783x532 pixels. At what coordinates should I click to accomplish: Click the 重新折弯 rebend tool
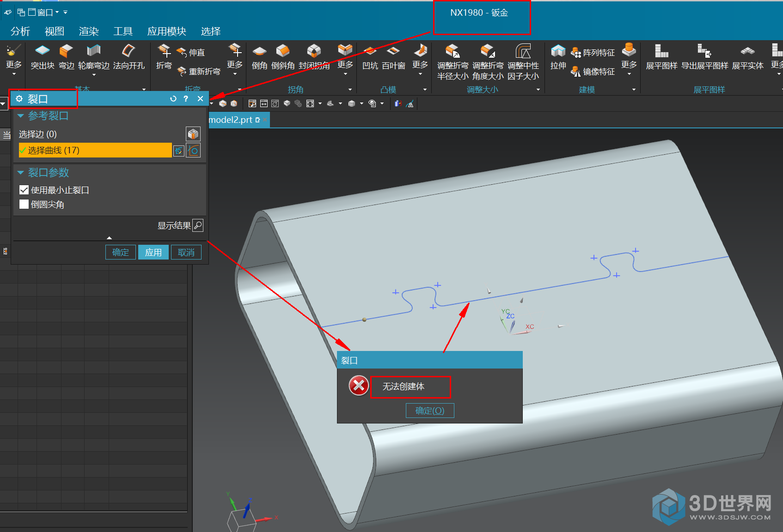pyautogui.click(x=199, y=72)
